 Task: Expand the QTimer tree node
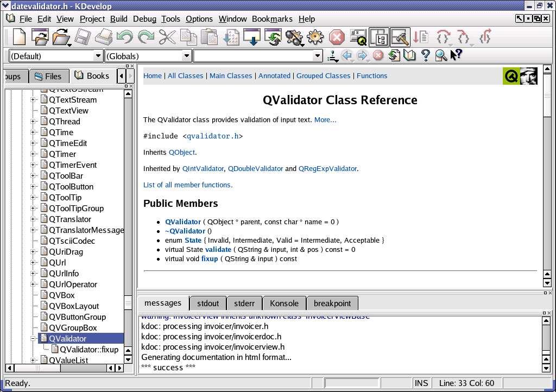click(x=33, y=154)
